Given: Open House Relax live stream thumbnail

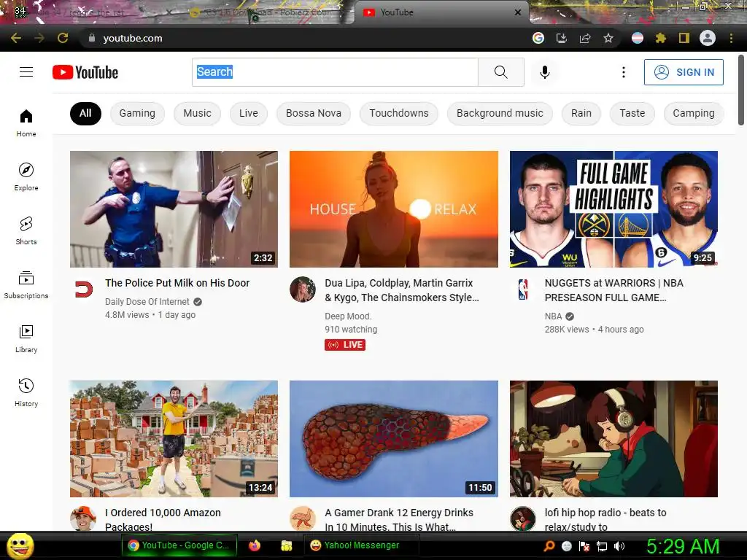Looking at the screenshot, I should (x=394, y=209).
